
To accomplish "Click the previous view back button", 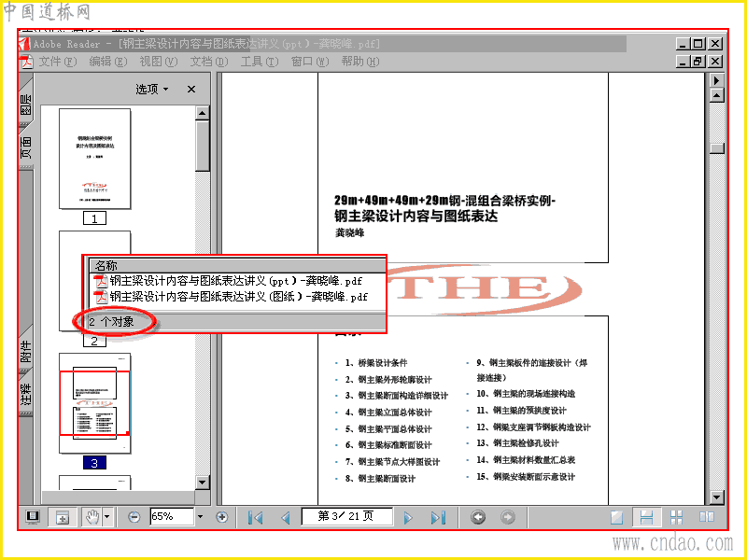I will coord(478,517).
